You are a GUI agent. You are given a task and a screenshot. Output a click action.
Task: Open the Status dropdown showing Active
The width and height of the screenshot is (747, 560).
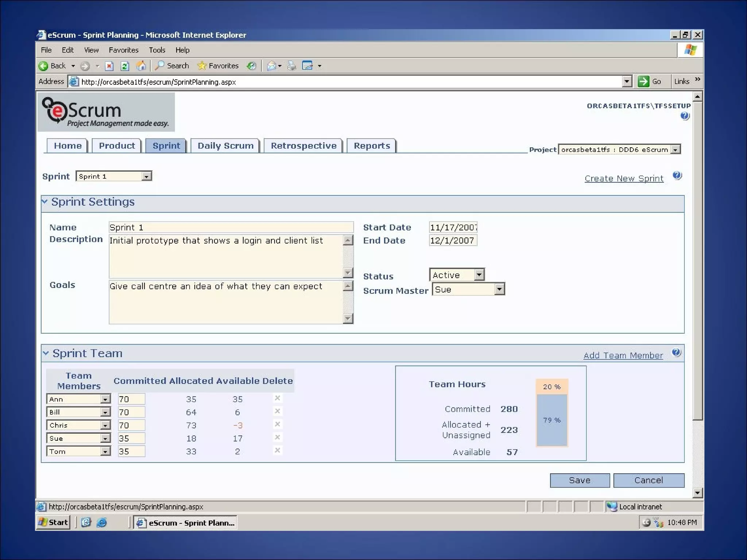tap(479, 275)
